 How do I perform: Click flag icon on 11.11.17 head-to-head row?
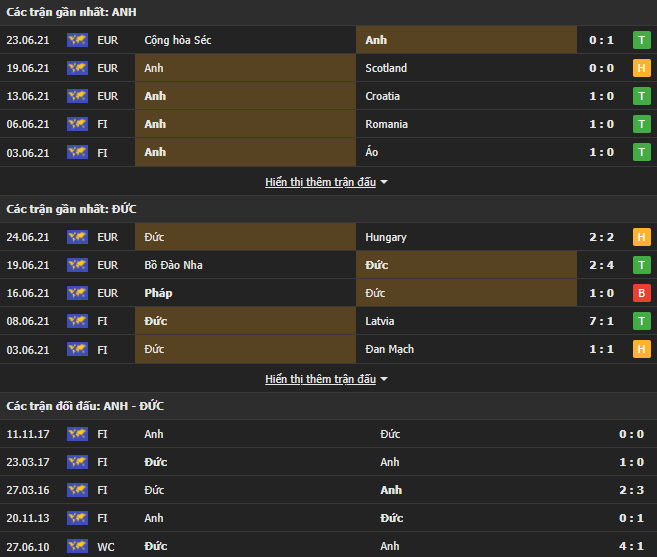[x=77, y=434]
